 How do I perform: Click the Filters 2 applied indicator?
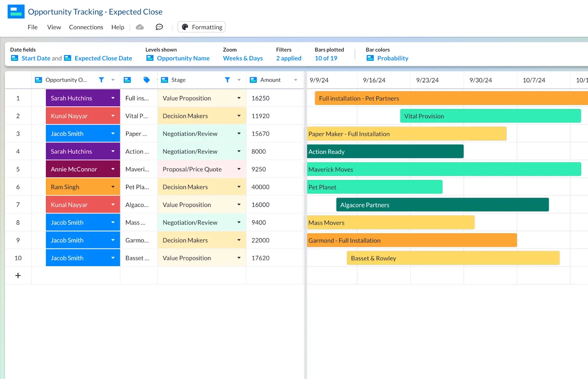(x=289, y=58)
